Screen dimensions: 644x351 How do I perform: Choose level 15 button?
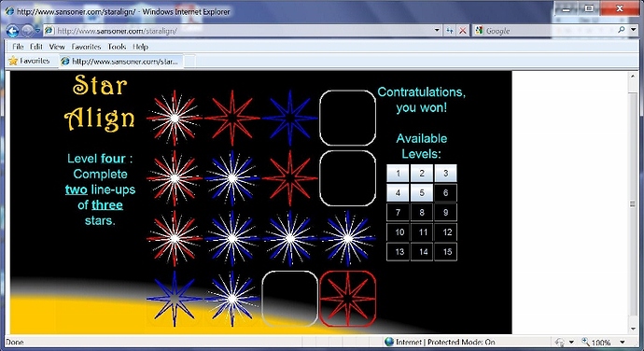445,251
